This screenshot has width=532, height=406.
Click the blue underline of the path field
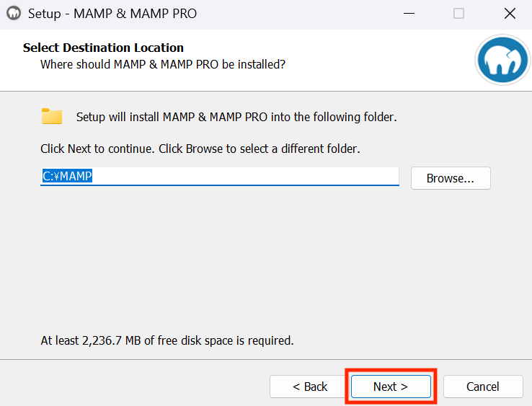(x=220, y=185)
